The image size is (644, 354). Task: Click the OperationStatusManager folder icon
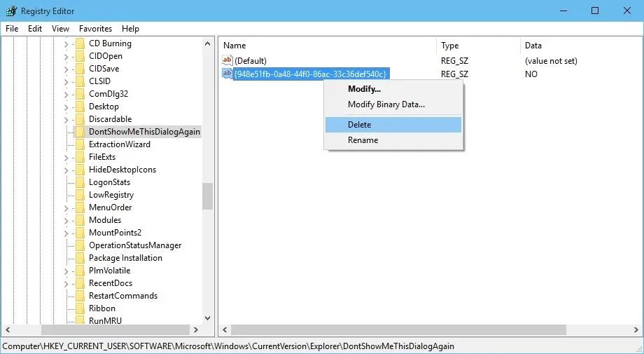80,245
